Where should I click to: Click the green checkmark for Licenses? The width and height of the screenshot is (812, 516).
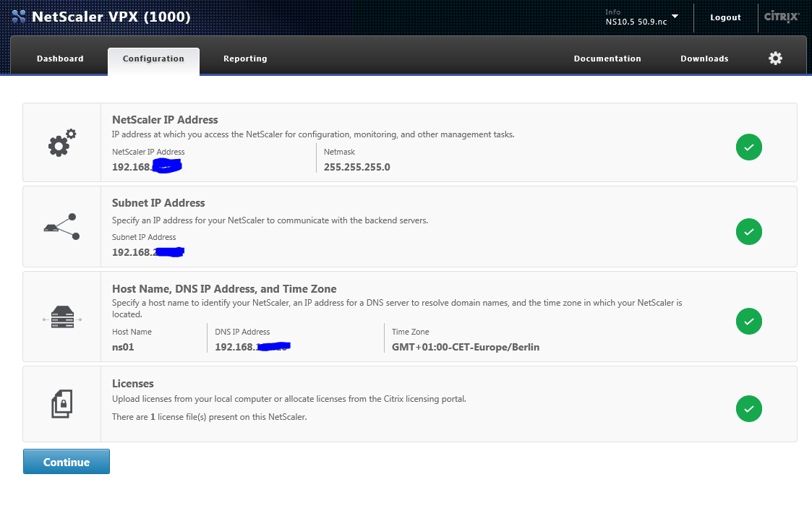coord(749,408)
